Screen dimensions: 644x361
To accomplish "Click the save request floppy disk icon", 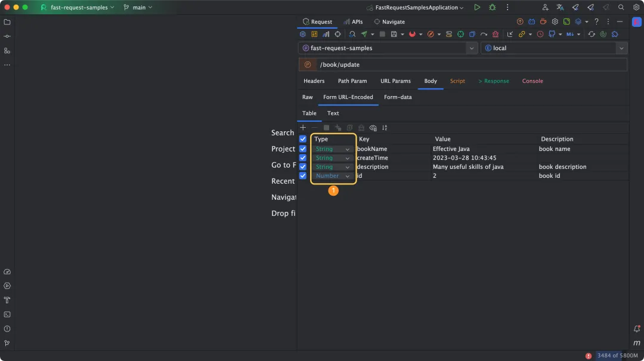I will pos(394,34).
